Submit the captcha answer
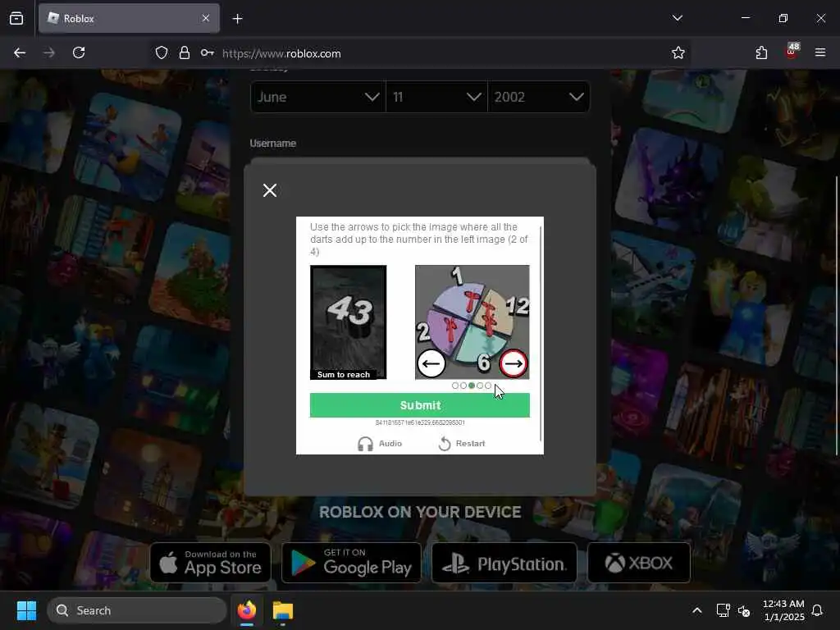 [419, 405]
